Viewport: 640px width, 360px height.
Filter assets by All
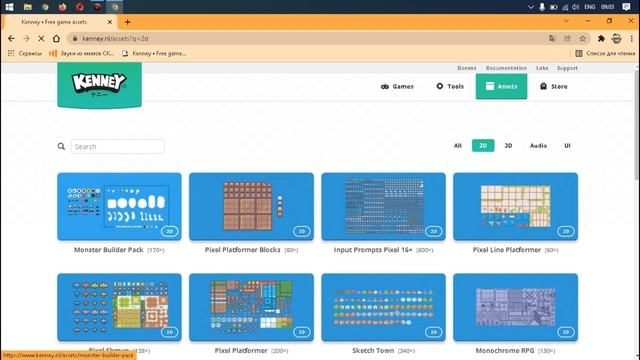click(458, 146)
